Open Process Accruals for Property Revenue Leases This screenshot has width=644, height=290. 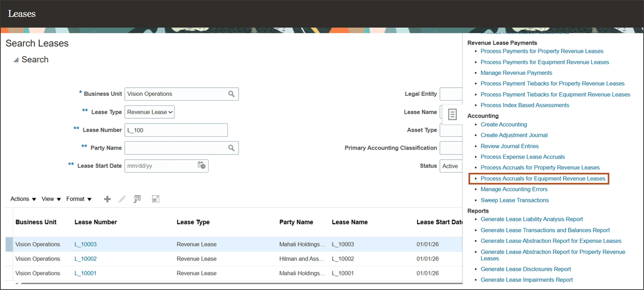(540, 167)
